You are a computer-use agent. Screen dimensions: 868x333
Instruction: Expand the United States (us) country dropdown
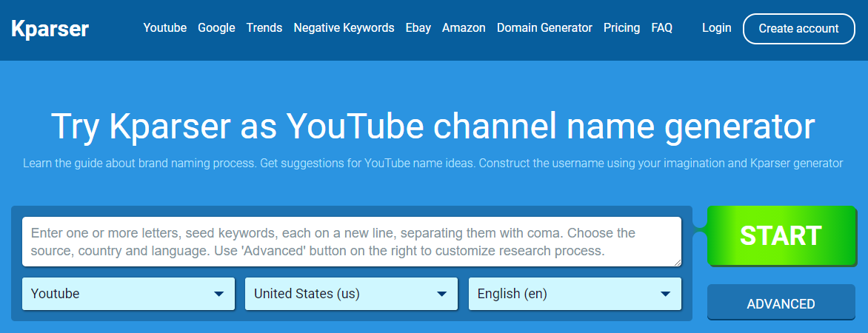(x=352, y=294)
